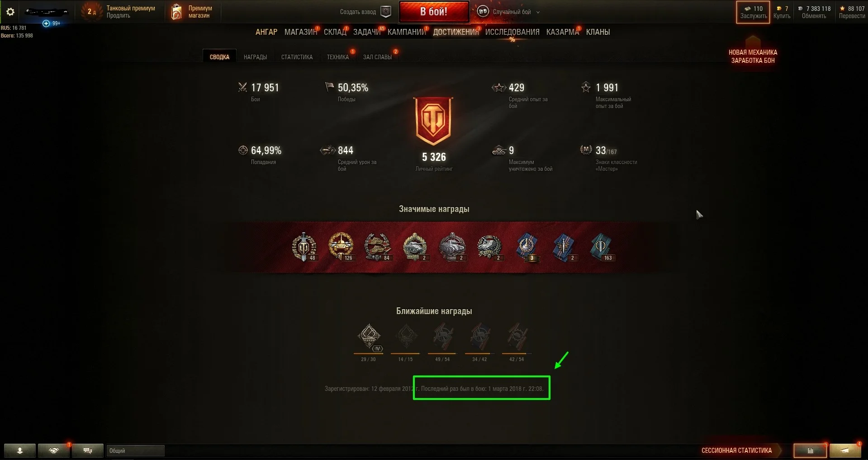868x460 pixels.
Task: Click the handshake referral icon
Action: pos(54,451)
